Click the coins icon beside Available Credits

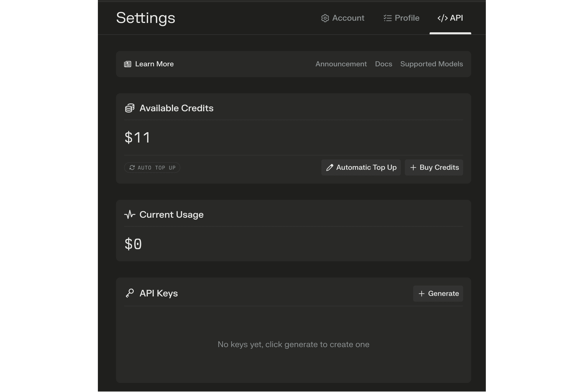(x=130, y=108)
